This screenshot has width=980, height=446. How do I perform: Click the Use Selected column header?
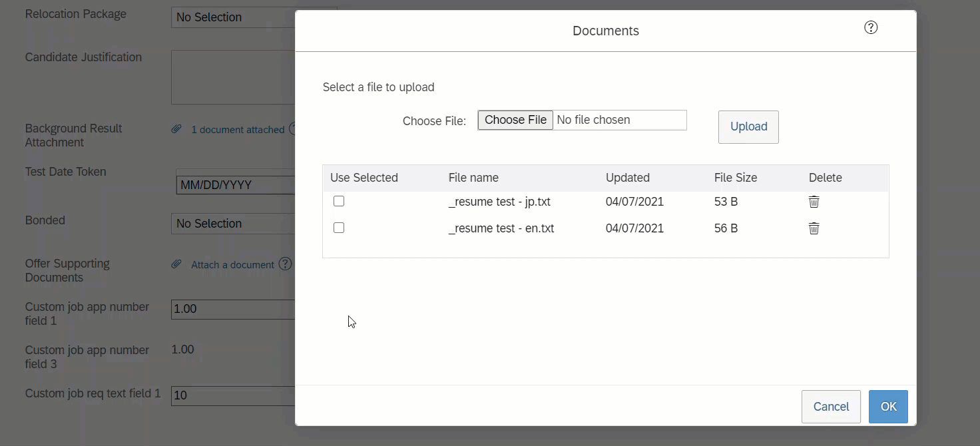click(364, 178)
